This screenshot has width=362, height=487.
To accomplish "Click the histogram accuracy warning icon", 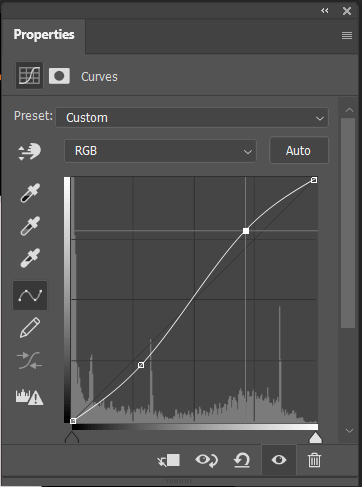I will (x=29, y=397).
